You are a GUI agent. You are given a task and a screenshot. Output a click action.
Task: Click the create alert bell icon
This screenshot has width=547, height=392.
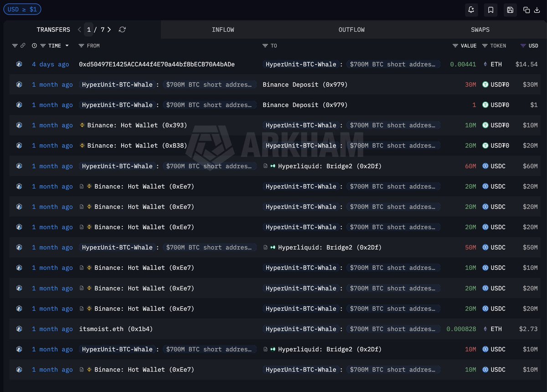[x=471, y=10]
